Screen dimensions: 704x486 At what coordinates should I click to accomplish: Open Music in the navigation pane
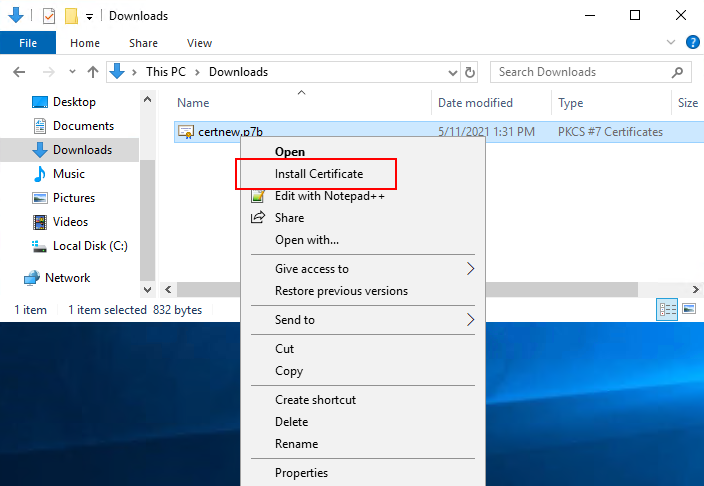point(69,174)
